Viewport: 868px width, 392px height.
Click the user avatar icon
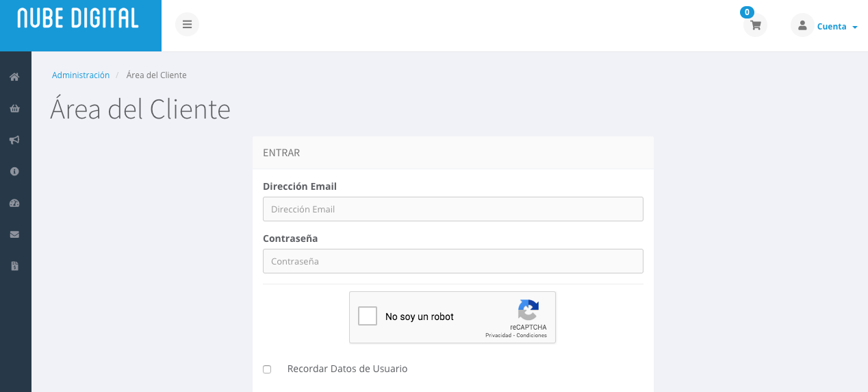pyautogui.click(x=802, y=25)
